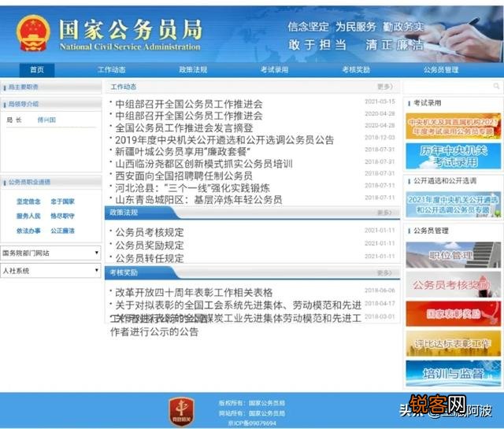Open 历年中央机关考试录用 banner
This screenshot has height=429, width=504.
(454, 156)
